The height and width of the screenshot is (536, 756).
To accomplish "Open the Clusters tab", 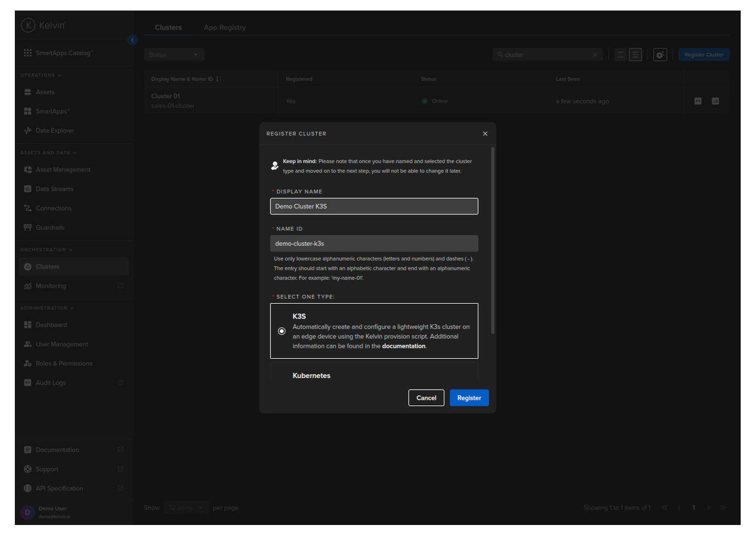I will coord(168,27).
